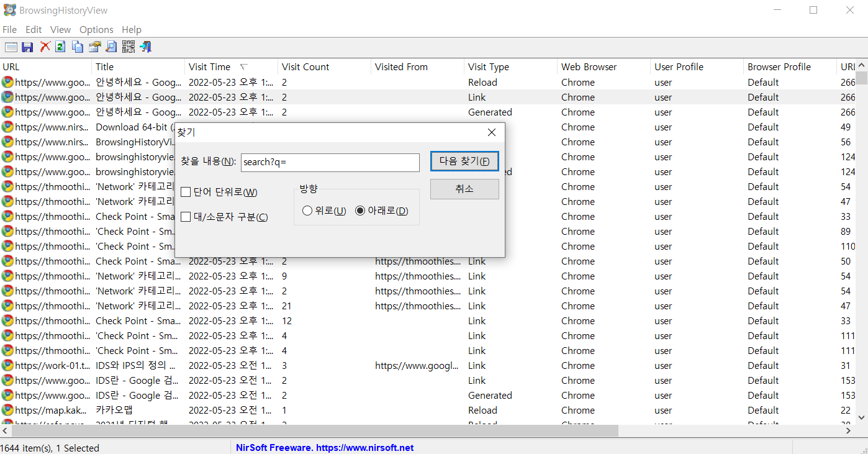868x454 pixels.
Task: Click the Exit door toolbar icon
Action: [145, 47]
